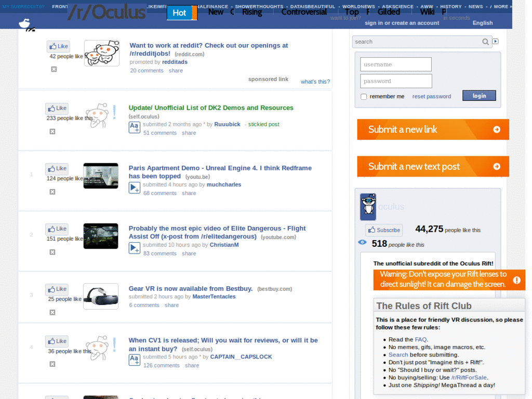Open the ASKSCIENCE subreddit link
The image size is (532, 399).
tap(397, 6)
